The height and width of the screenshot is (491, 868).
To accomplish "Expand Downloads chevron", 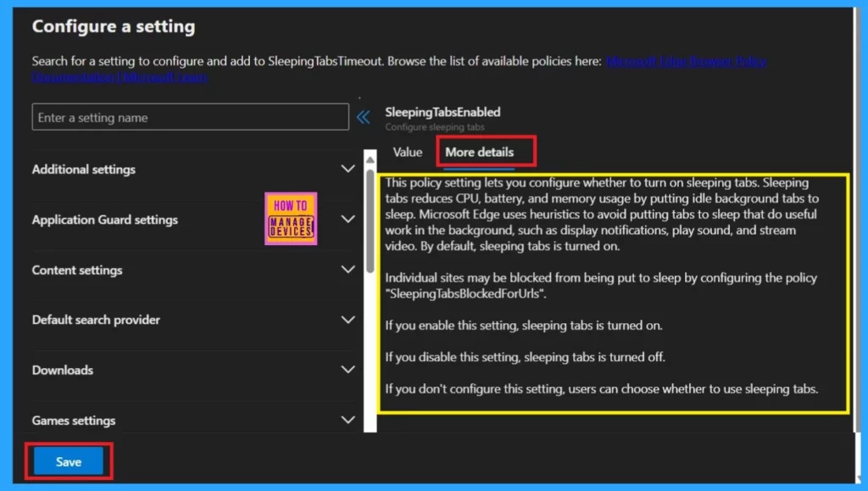I will point(348,369).
